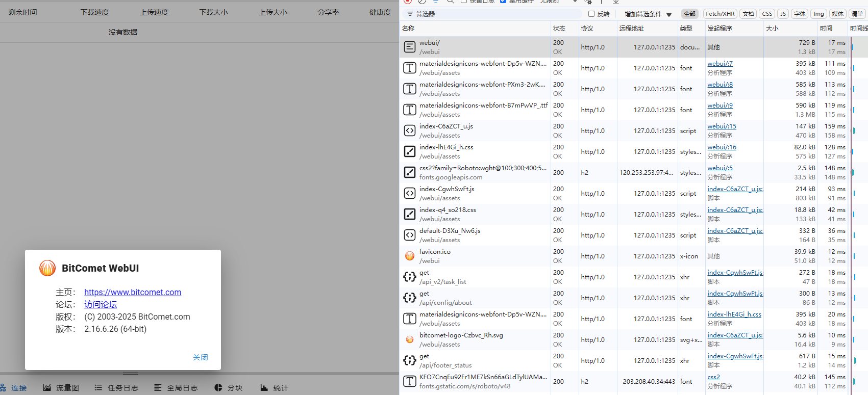Click the script icon next to default-D3Xu_Nw6.js
This screenshot has width=868, height=395.
(x=409, y=235)
